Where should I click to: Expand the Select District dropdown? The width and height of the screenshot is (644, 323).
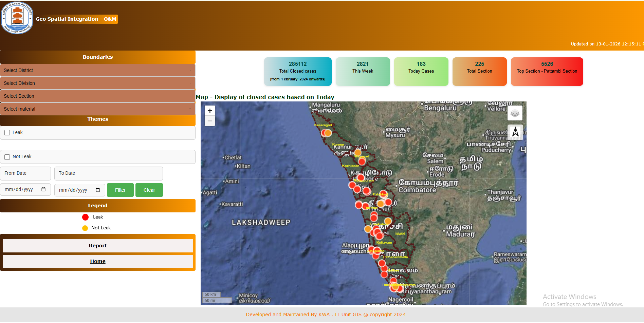coord(97,70)
